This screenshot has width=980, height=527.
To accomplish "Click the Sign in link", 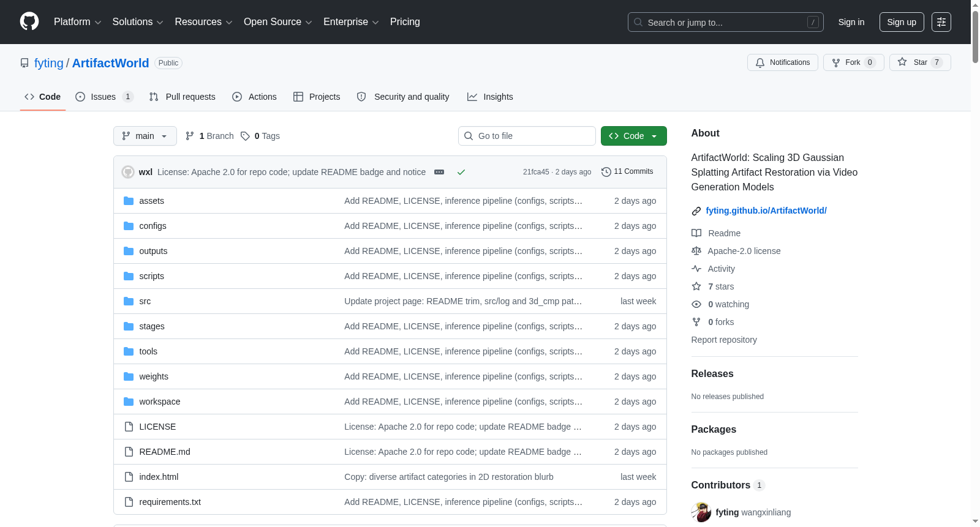I will pos(851,22).
